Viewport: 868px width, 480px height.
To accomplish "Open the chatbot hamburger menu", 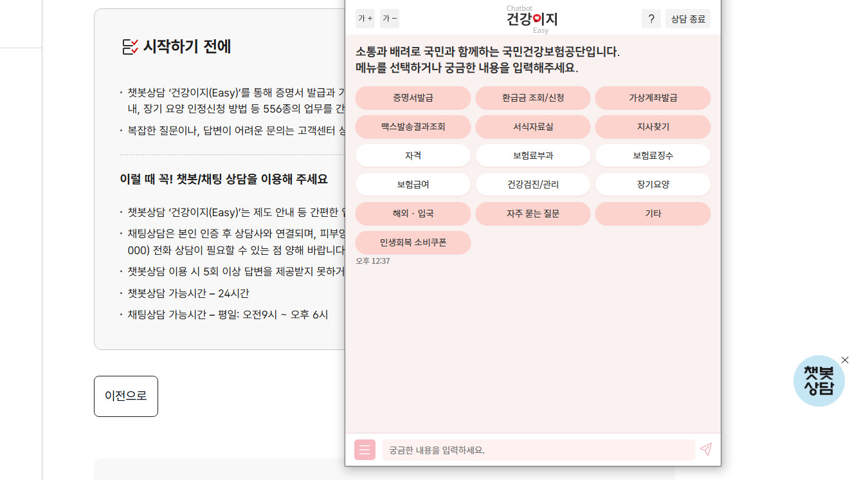I will pos(365,450).
